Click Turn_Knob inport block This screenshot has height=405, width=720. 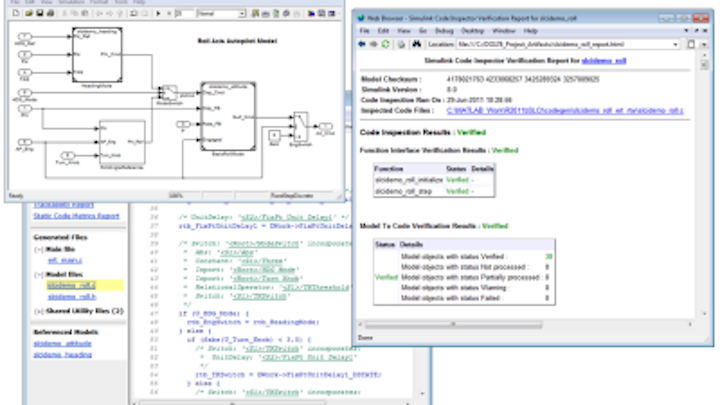click(x=68, y=156)
